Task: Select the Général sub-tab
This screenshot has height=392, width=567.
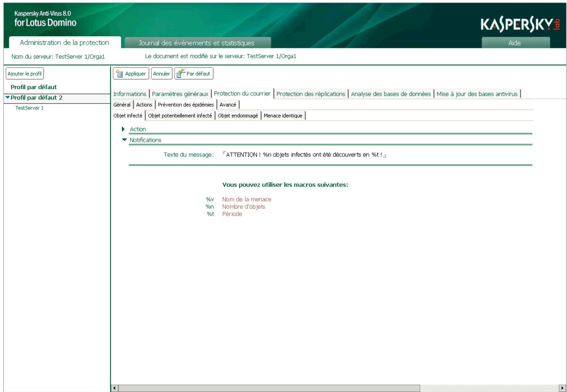Action: click(x=122, y=105)
